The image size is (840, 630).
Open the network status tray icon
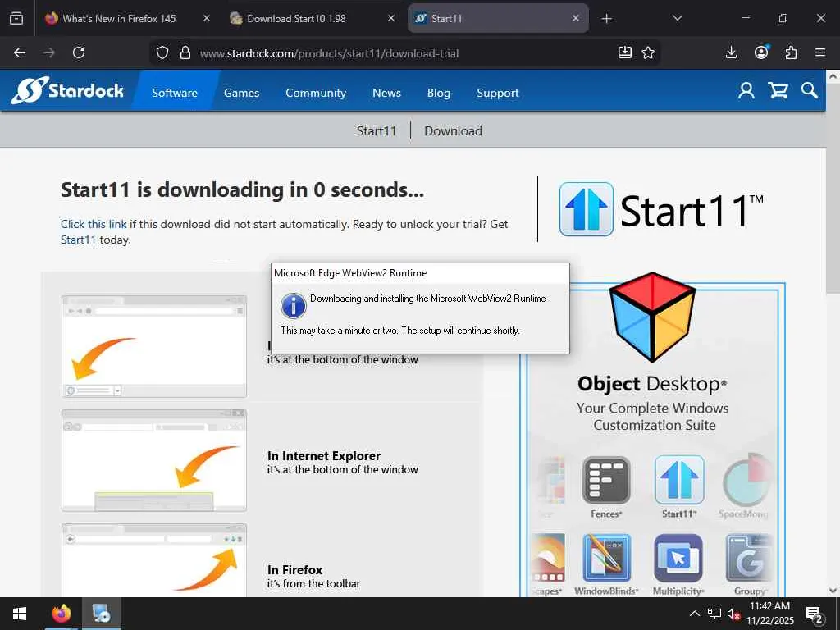(x=714, y=614)
